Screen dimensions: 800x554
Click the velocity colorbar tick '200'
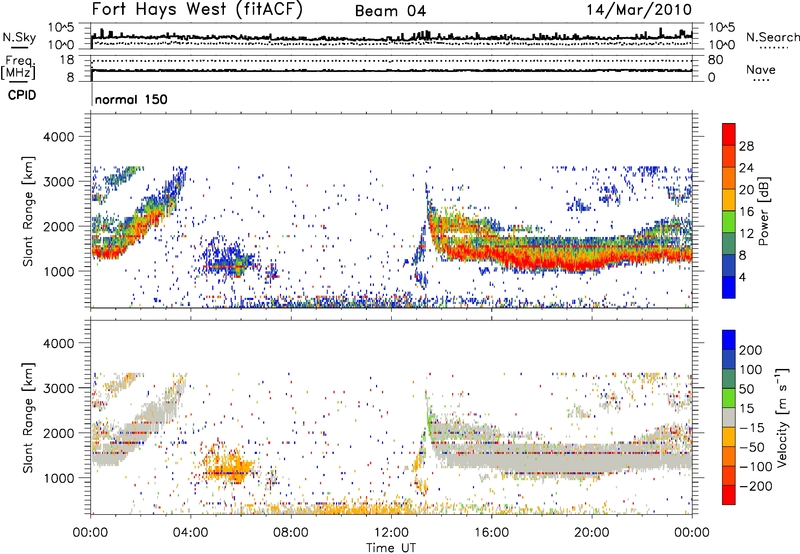pos(751,350)
